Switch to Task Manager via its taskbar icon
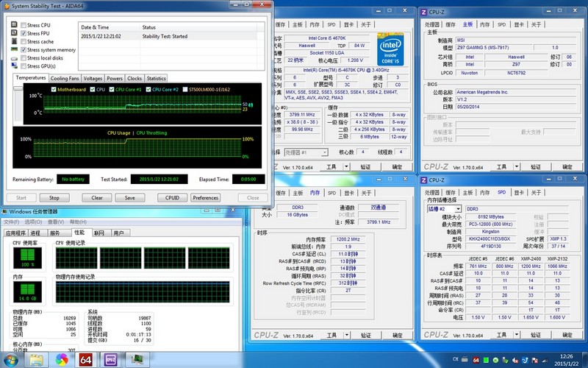Screen dimensions: 588x368 tap(137, 360)
